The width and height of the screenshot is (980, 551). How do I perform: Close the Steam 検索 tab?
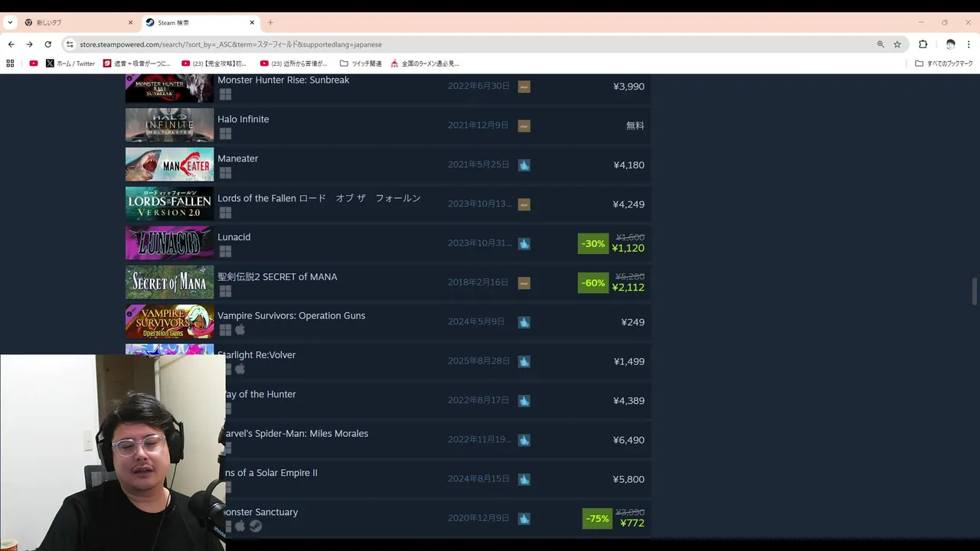(252, 23)
